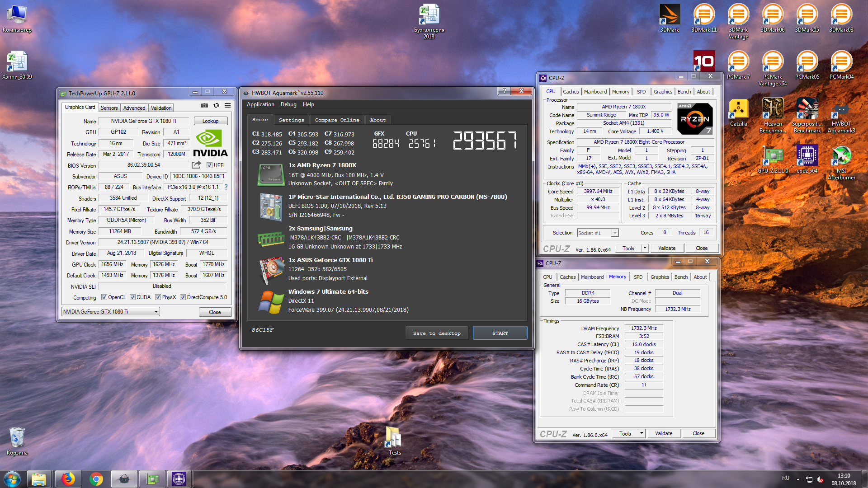Open the 3DMark desktop shortcut

coord(670,18)
